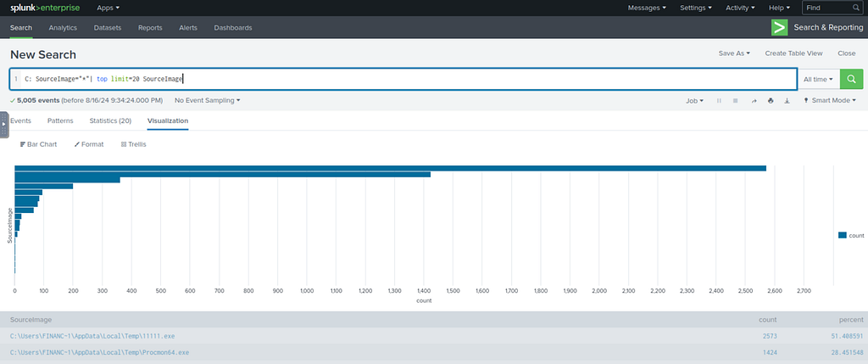The image size is (868, 364).
Task: Click the print results icon
Action: tap(770, 101)
